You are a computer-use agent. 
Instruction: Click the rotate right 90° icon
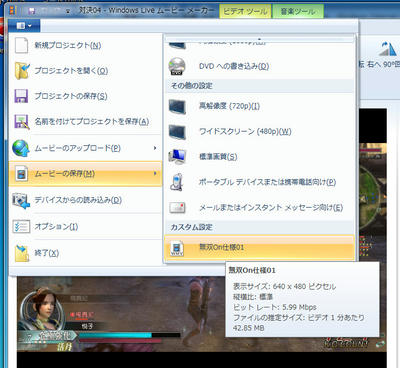[x=388, y=49]
